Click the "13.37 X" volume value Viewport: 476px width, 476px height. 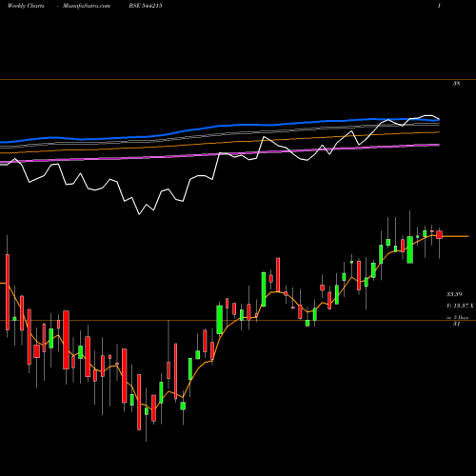point(464,306)
